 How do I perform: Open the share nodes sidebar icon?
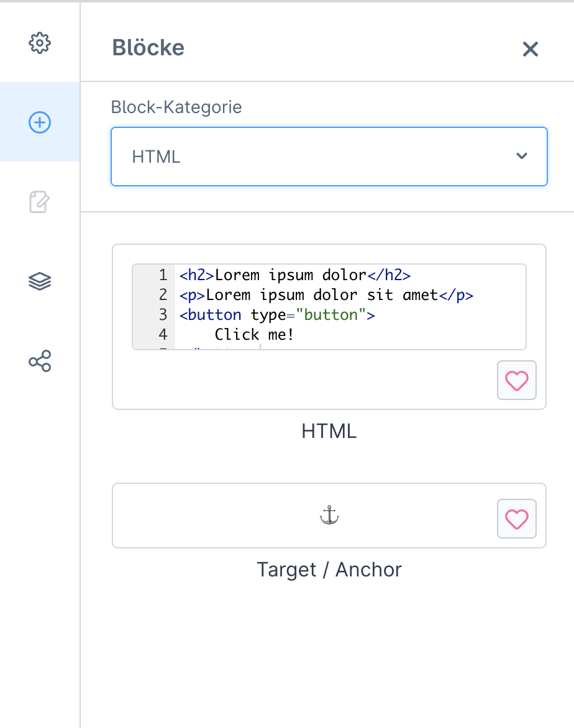40,361
